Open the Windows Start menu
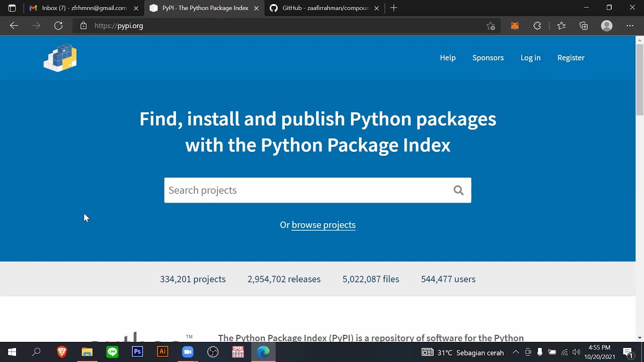Viewport: 644px width, 362px height. (x=12, y=352)
